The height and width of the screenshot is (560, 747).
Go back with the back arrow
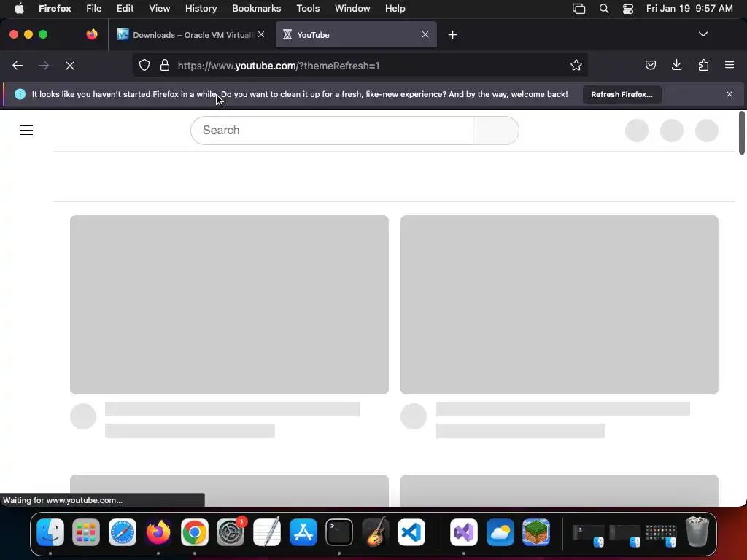coord(18,66)
